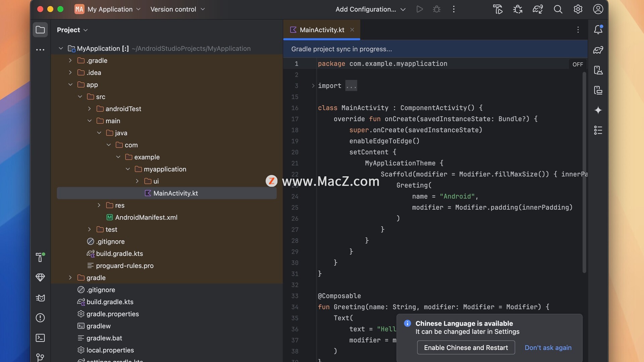Open the Logcat cat icon
This screenshot has width=644, height=362.
(x=40, y=298)
